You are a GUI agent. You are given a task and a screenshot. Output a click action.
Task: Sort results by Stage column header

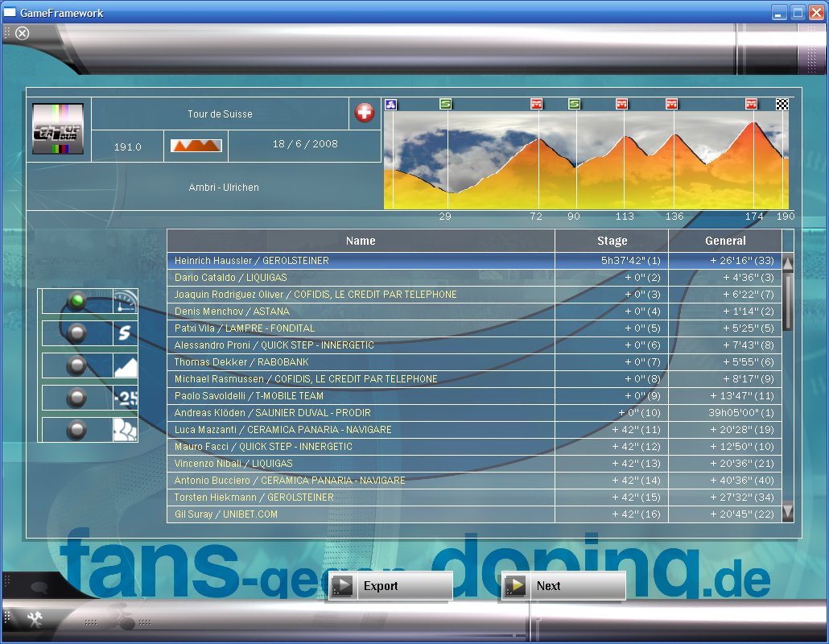tap(612, 241)
